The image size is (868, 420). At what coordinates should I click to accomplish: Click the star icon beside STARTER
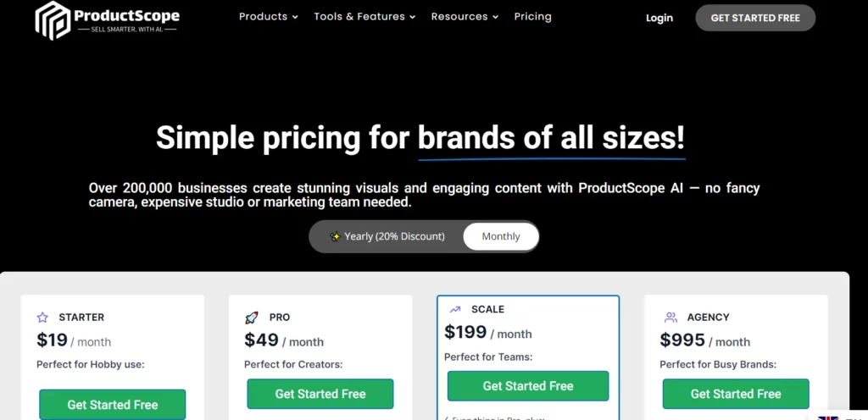[42, 318]
